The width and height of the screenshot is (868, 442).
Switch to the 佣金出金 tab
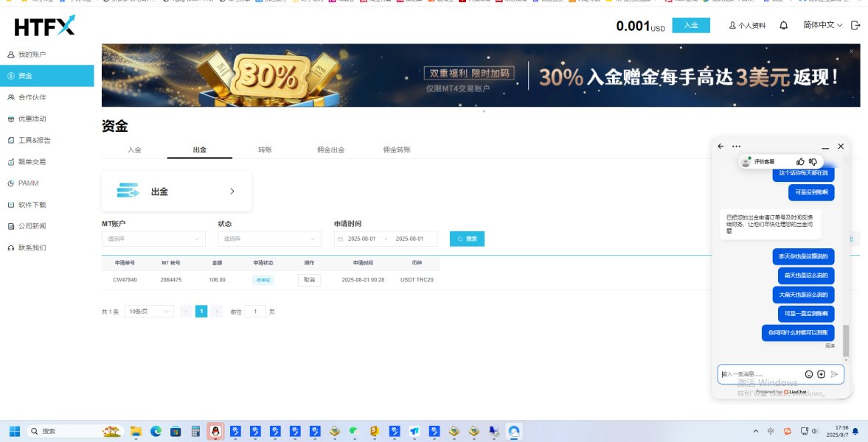(x=330, y=150)
